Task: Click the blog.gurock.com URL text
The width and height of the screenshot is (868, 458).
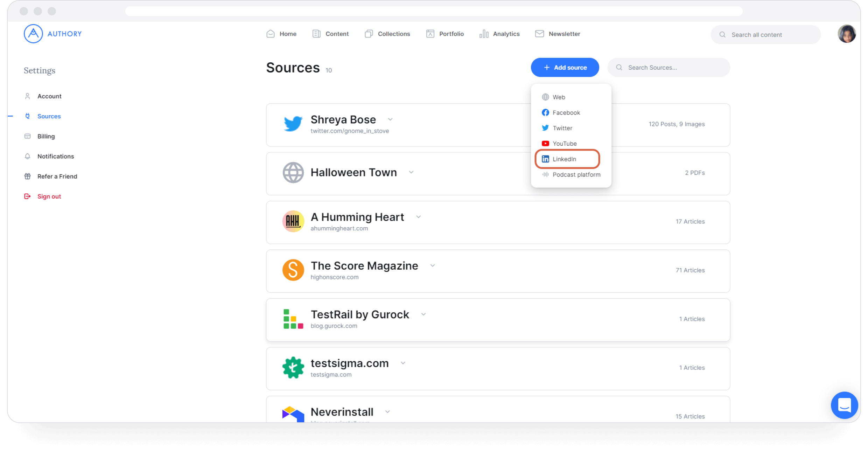Action: tap(334, 326)
